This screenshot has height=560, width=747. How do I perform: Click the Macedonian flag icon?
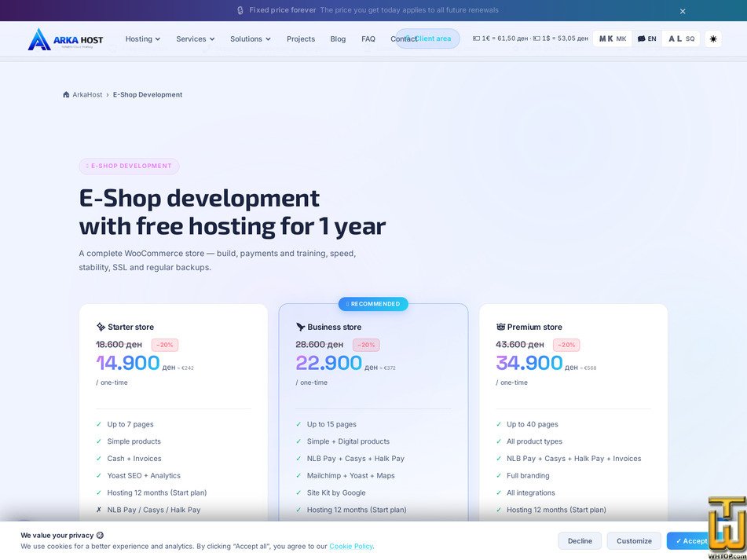[606, 39]
